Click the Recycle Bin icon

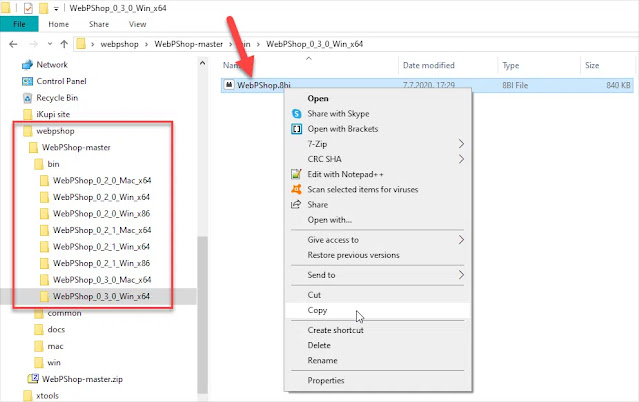[x=27, y=98]
